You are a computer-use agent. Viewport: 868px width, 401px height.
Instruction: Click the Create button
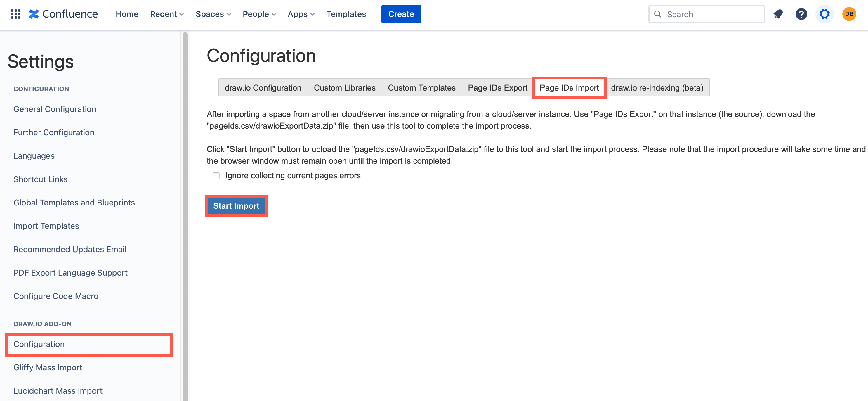click(x=401, y=14)
